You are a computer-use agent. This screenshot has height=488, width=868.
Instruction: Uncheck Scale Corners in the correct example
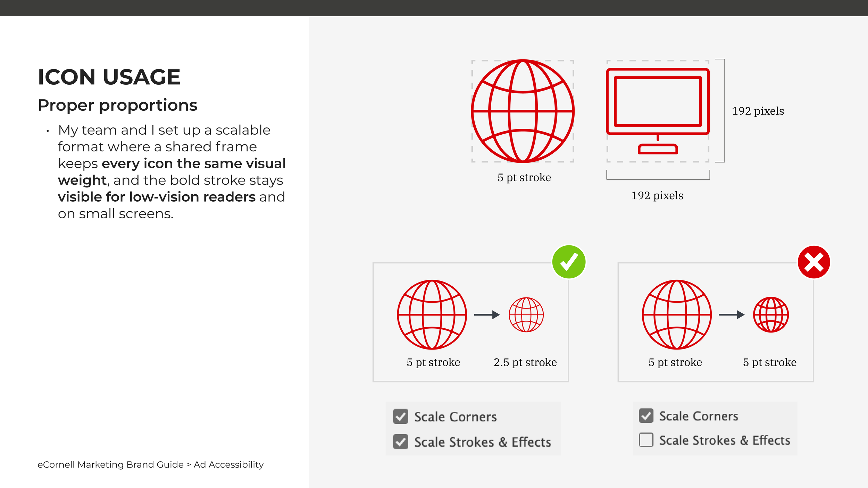tap(401, 417)
